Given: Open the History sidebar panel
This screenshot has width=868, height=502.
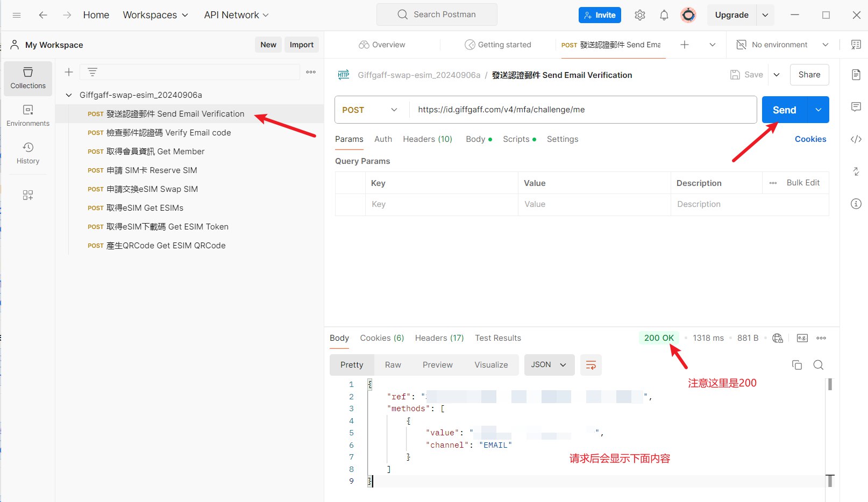Looking at the screenshot, I should [28, 153].
